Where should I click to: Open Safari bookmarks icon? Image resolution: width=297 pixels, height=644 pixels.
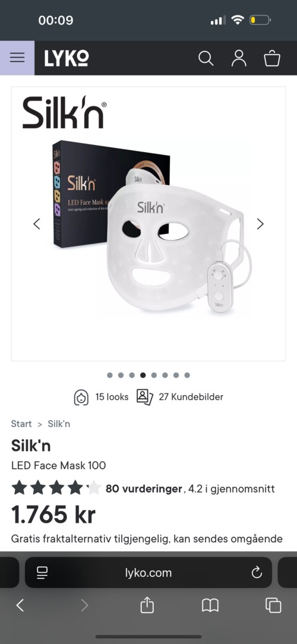pos(210,605)
